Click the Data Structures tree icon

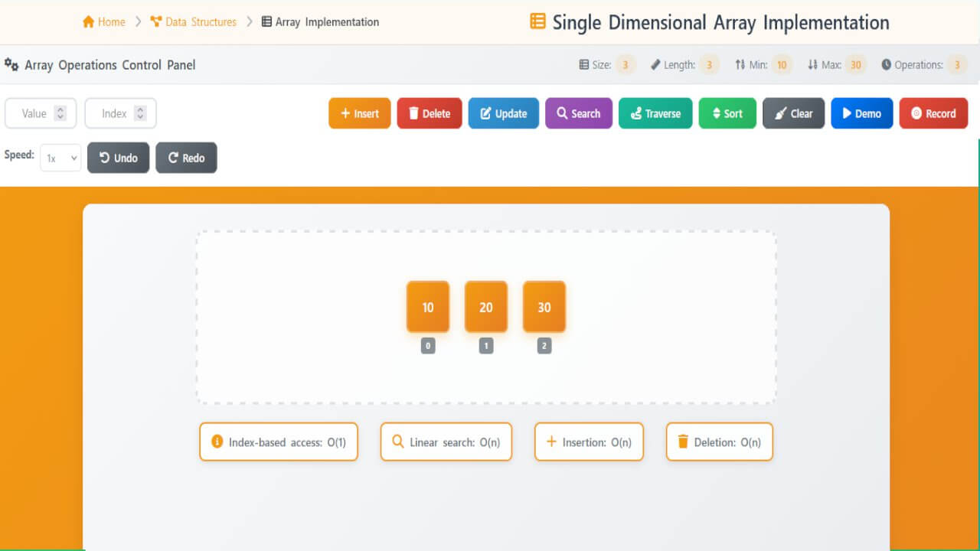tap(156, 21)
